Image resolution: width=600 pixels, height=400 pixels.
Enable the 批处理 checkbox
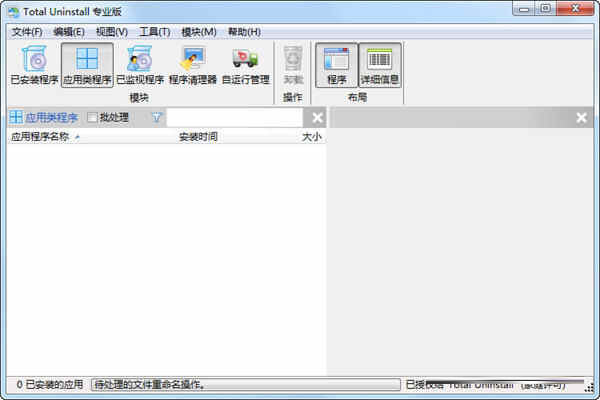(x=93, y=118)
